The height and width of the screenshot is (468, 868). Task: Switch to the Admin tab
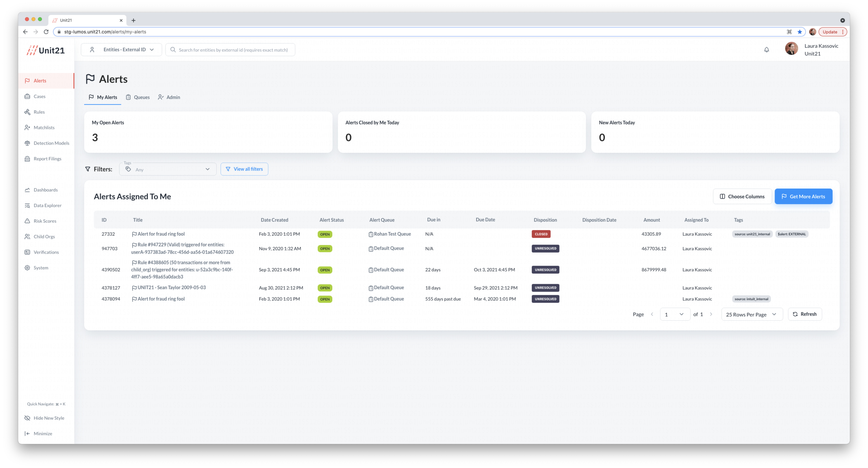169,97
